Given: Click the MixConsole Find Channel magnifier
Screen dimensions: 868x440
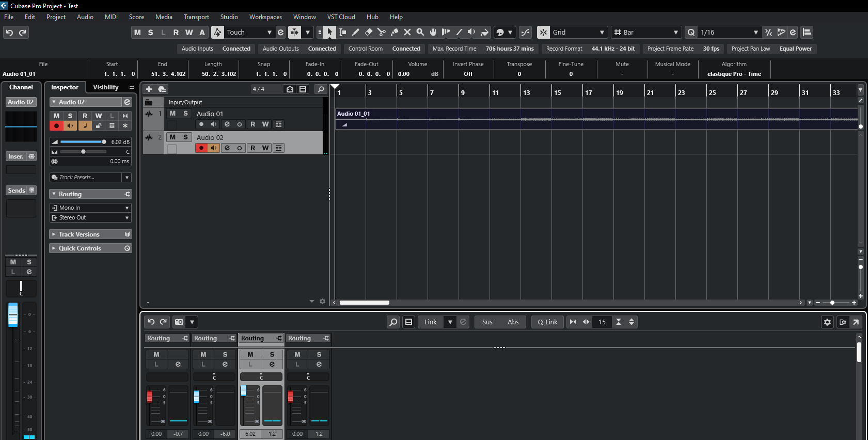Looking at the screenshot, I should point(393,322).
